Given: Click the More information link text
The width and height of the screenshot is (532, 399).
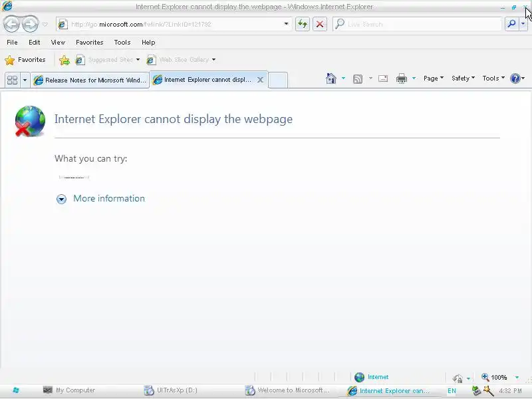Looking at the screenshot, I should click(109, 198).
